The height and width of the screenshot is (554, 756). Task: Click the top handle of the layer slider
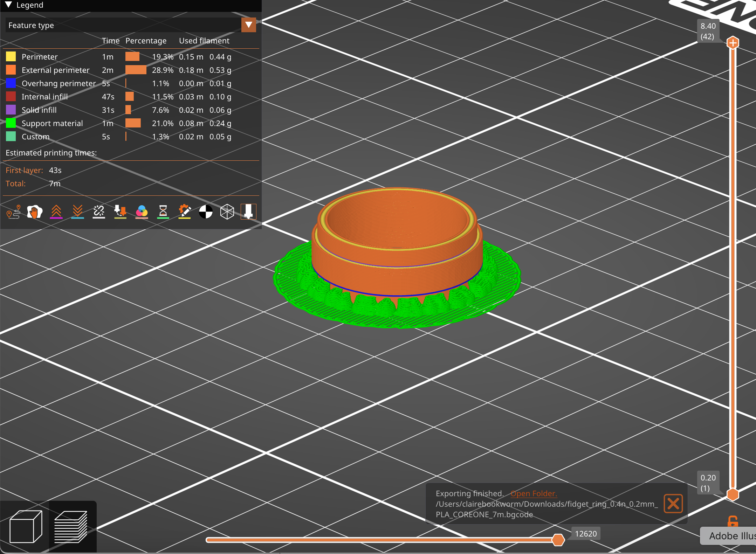733,43
